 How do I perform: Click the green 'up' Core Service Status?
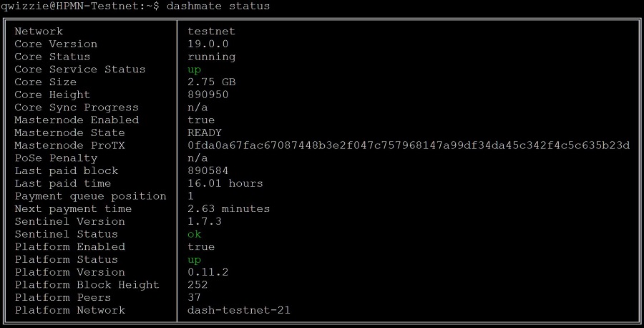tap(194, 70)
